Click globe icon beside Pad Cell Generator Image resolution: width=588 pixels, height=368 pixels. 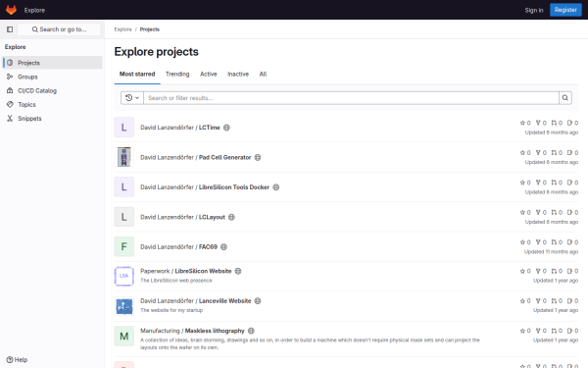pos(258,157)
